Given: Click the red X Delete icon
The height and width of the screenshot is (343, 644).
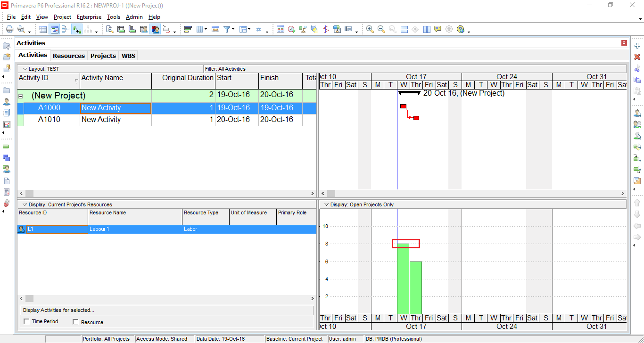Looking at the screenshot, I should [x=637, y=57].
